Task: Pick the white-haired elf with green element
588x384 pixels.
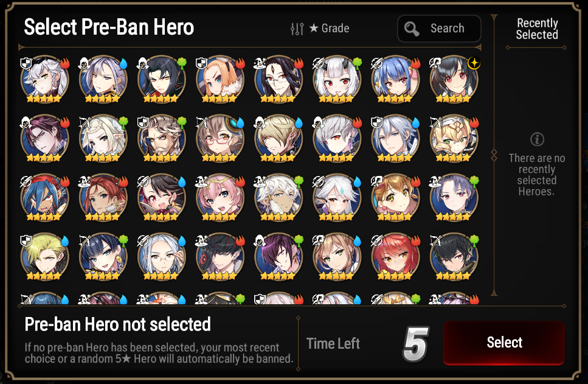Action: [103, 139]
